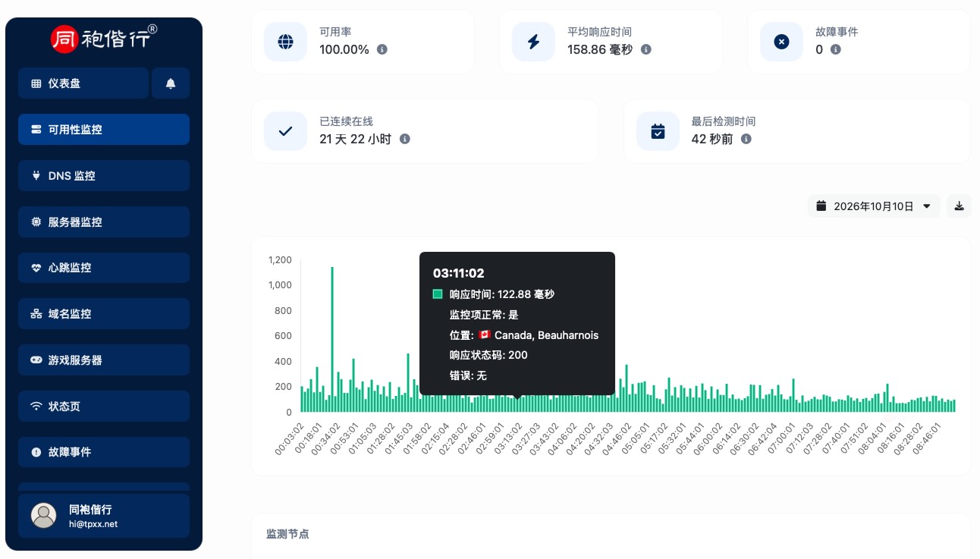Click info icon beside 158.86 毫秒

[646, 49]
